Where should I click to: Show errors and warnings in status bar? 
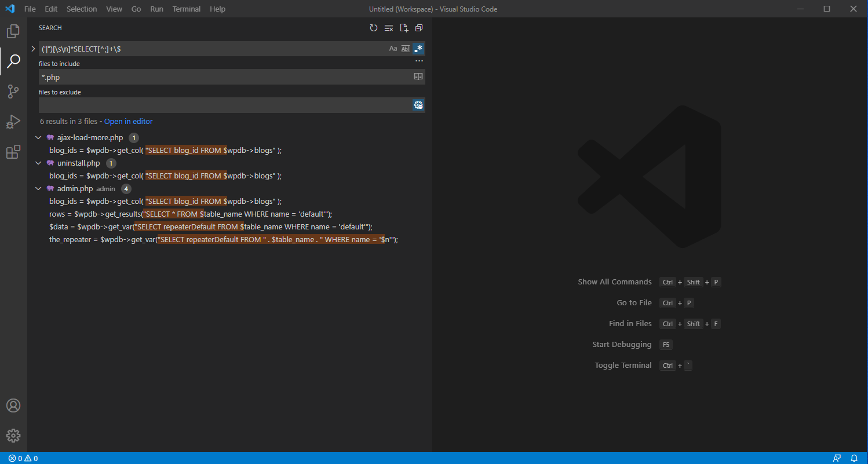tap(23, 458)
